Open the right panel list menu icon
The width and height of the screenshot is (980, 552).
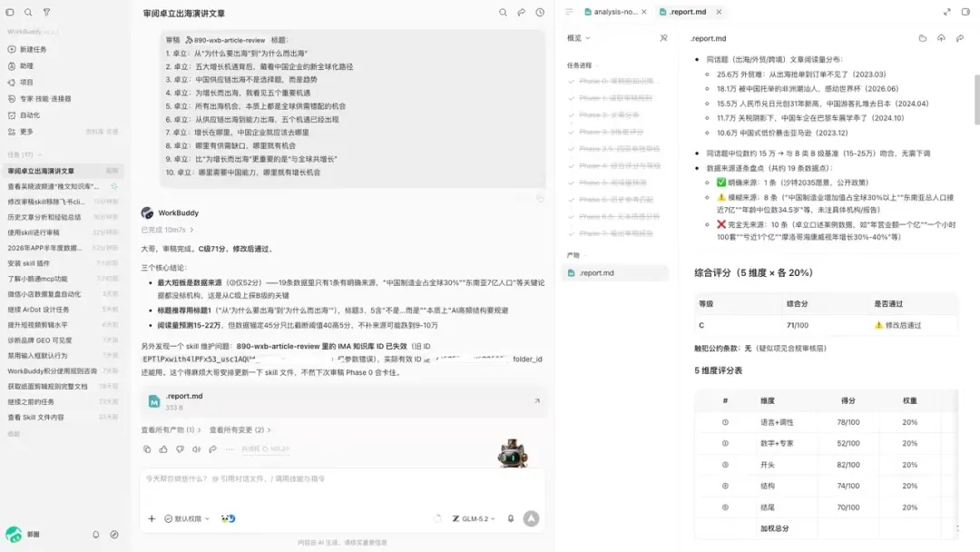point(569,12)
